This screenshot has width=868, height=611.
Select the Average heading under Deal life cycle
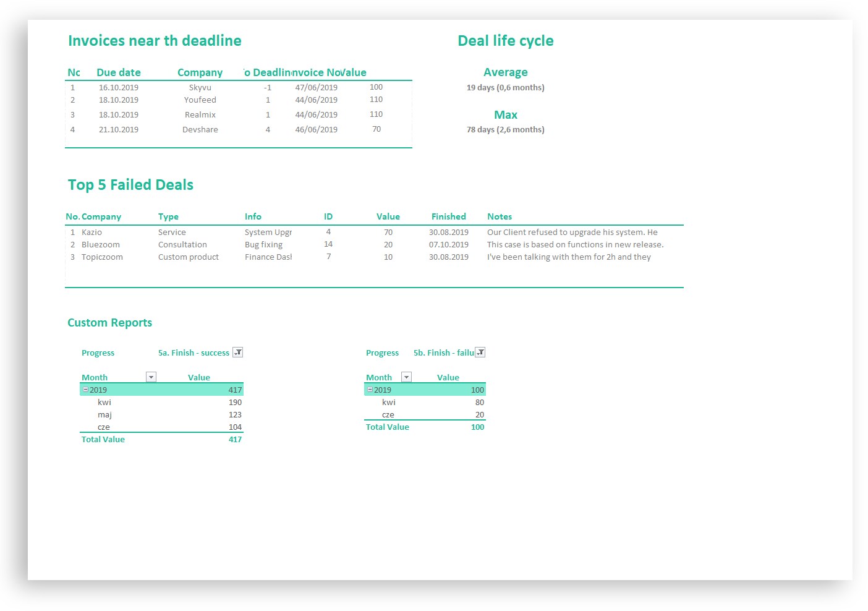tap(506, 72)
